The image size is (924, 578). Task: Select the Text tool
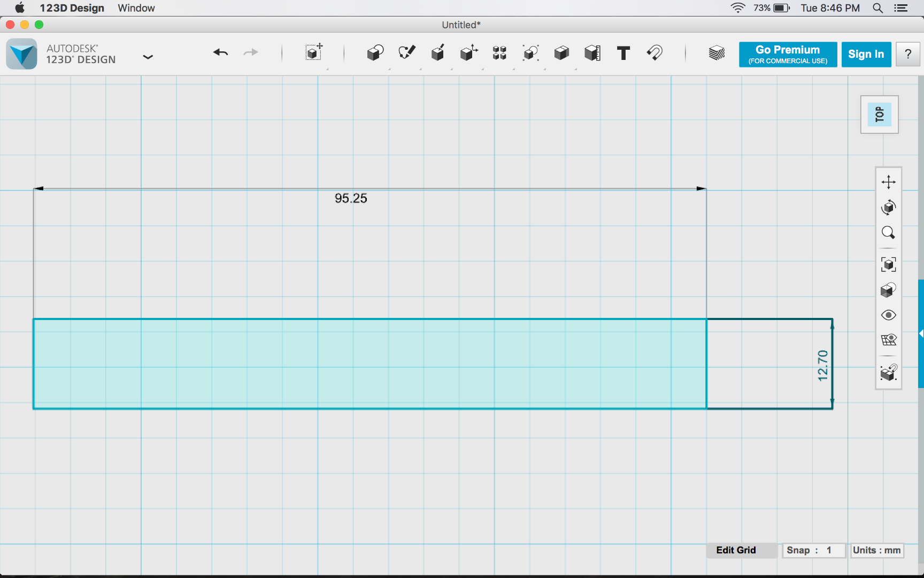623,52
